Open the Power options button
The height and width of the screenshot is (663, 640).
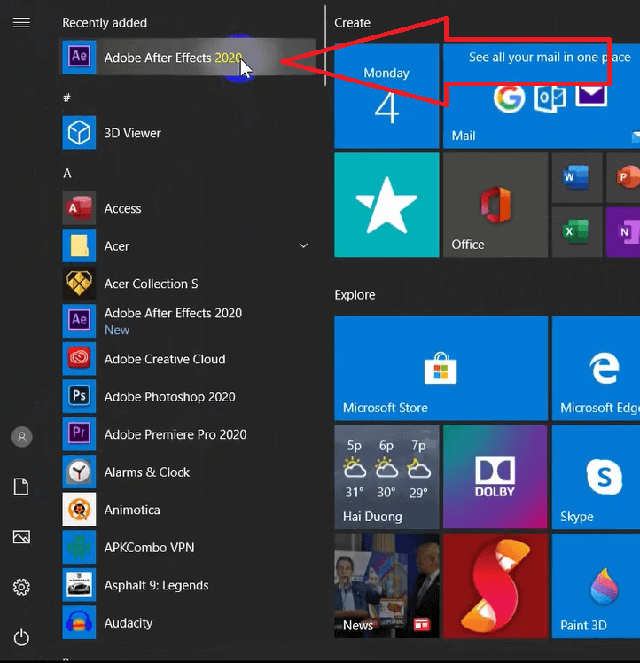[21, 637]
